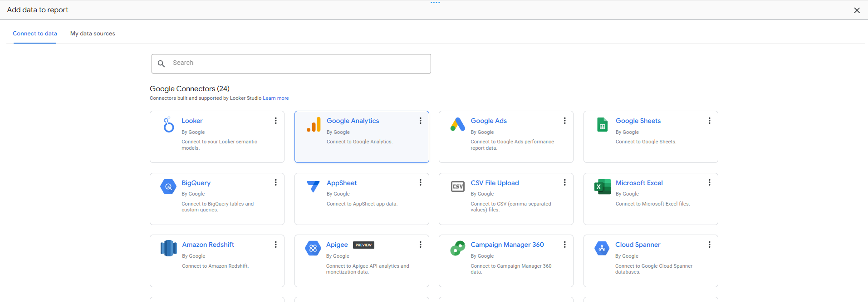Screen dimensions: 868x304
Task: Open more options for Microsoft Excel card
Action: [709, 182]
